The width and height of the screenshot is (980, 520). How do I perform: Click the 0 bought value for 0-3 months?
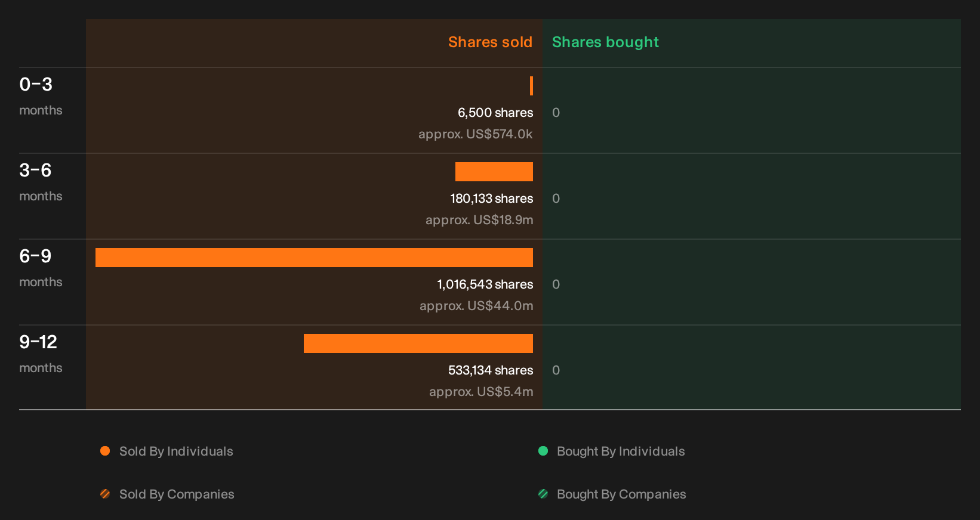pyautogui.click(x=556, y=113)
